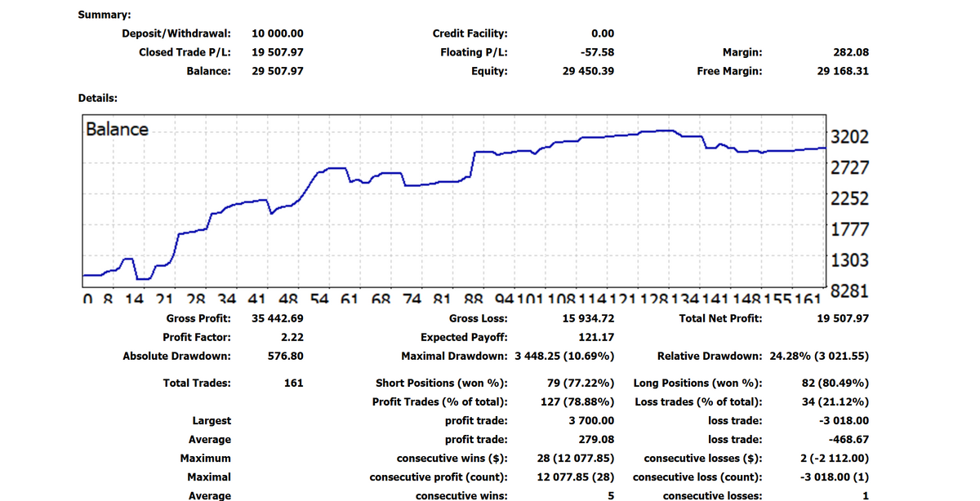Click the 2252 axis label
Screen dimensions: 980x501
(849, 199)
